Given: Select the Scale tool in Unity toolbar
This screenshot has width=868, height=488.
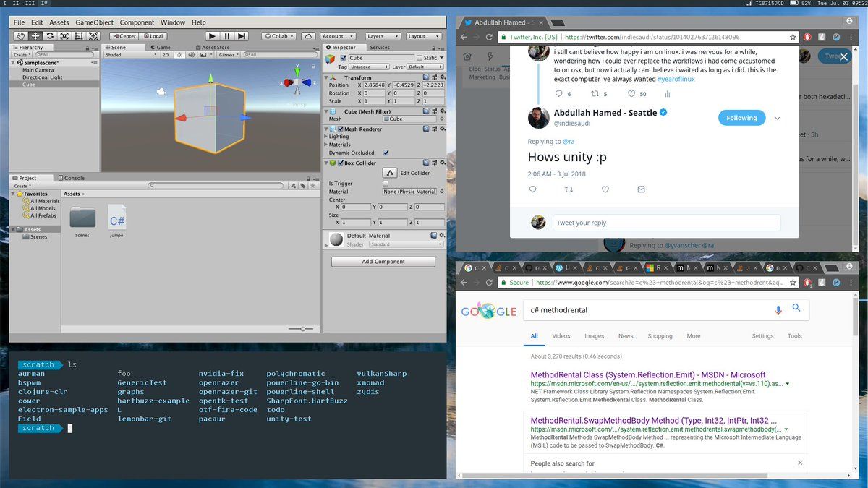Looking at the screenshot, I should click(x=64, y=36).
